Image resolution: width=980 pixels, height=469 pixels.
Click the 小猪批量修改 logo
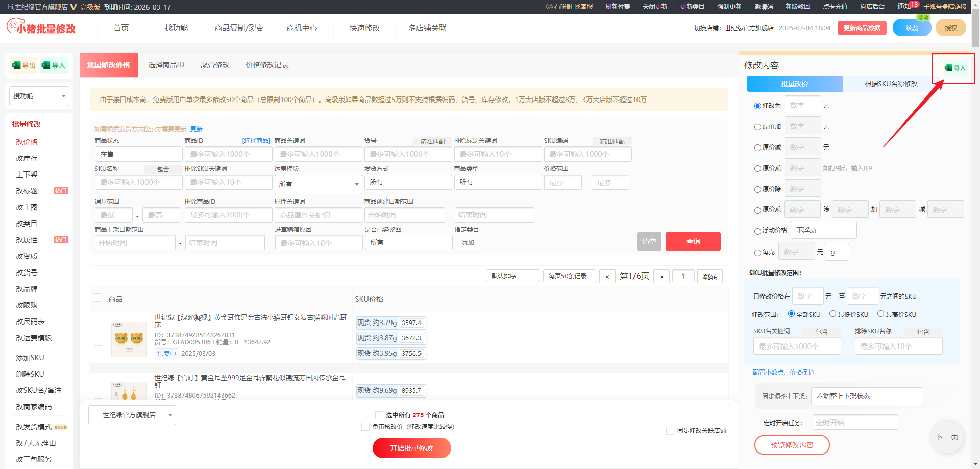coord(41,28)
